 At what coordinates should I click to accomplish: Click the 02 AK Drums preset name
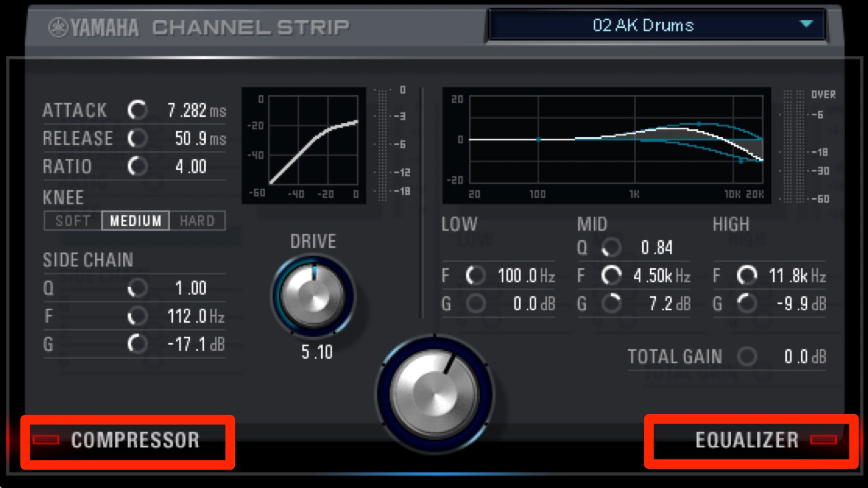coord(643,25)
